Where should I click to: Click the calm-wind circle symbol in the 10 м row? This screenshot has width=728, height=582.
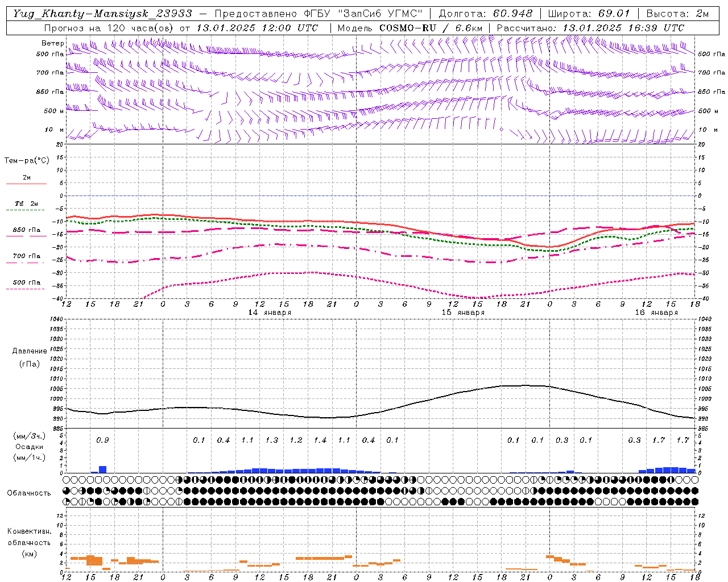click(x=501, y=130)
